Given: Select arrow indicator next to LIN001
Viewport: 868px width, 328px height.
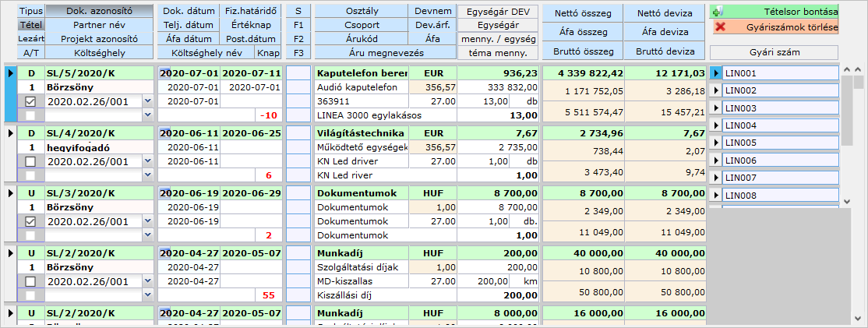Looking at the screenshot, I should coord(716,73).
